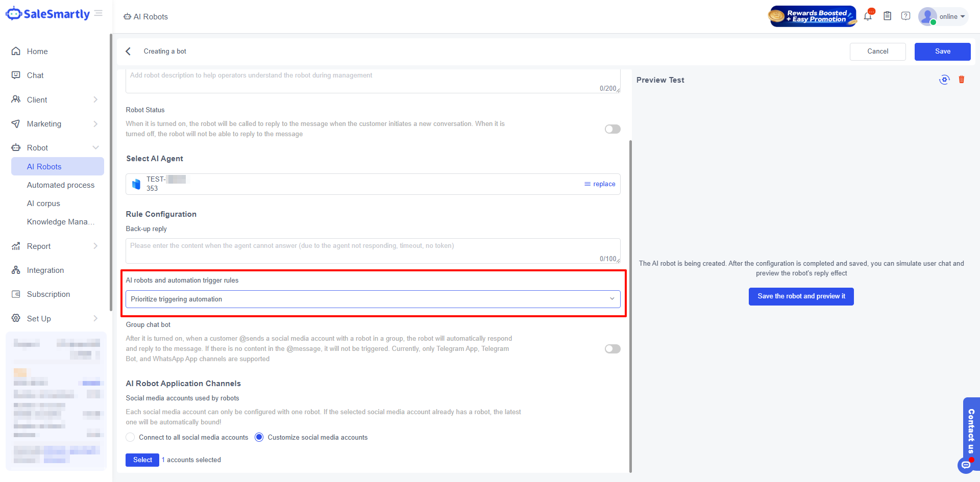
Task: Click the red trash icon in Preview Test
Action: coord(962,80)
